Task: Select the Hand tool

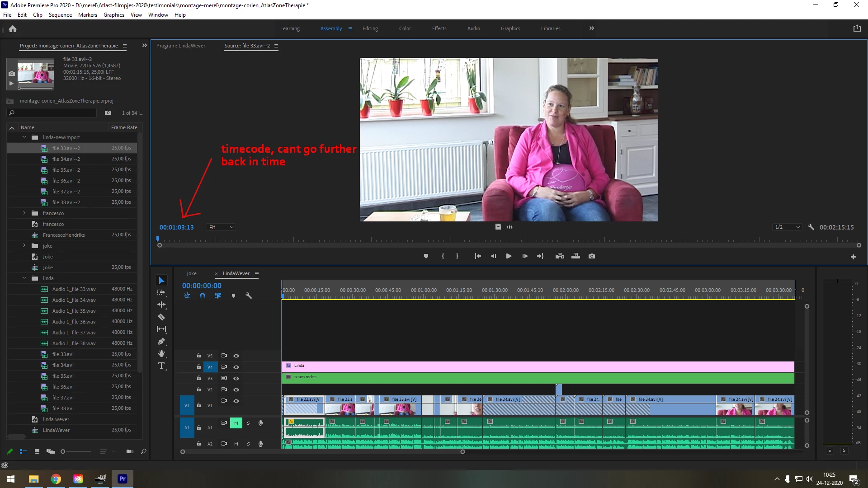Action: [161, 354]
